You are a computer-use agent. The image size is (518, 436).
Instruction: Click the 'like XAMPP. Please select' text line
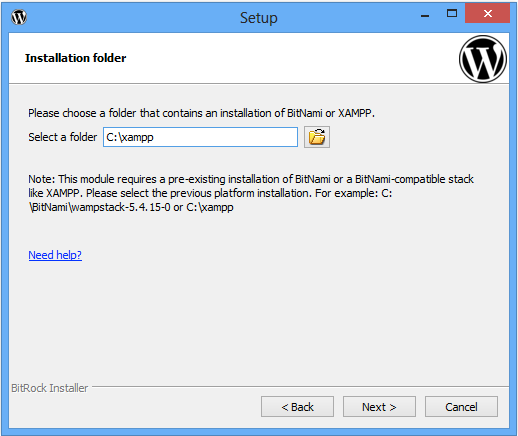pos(210,193)
